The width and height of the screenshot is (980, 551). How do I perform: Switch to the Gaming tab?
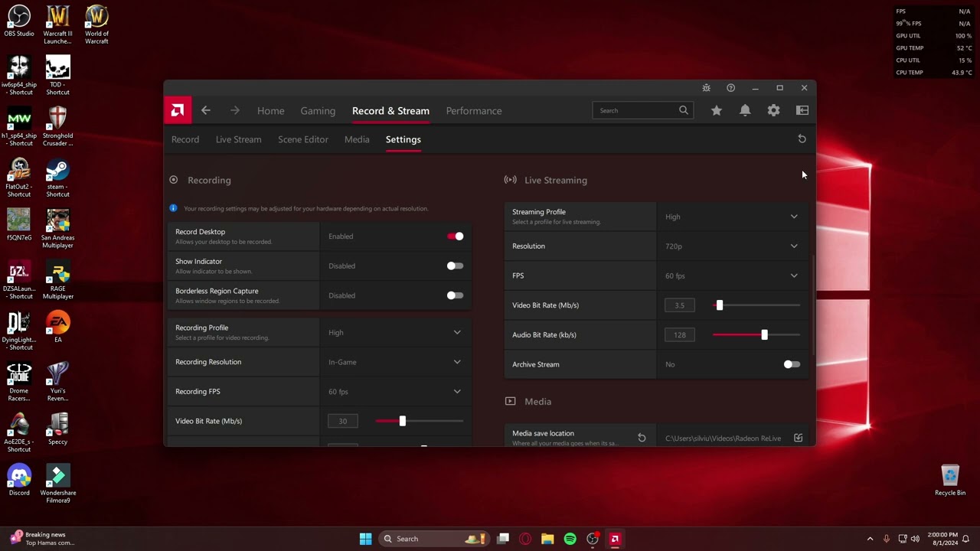318,111
